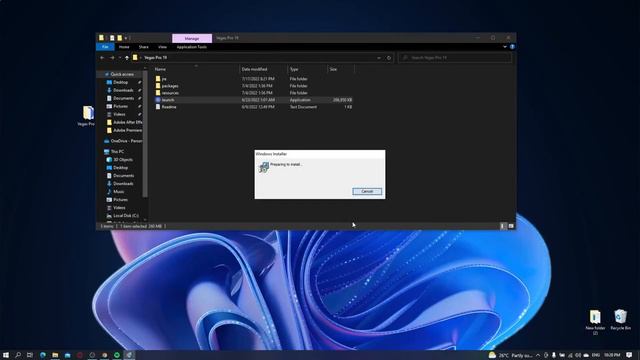Click the New folder quick access toolbar icon
The height and width of the screenshot is (360, 640).
click(x=120, y=38)
